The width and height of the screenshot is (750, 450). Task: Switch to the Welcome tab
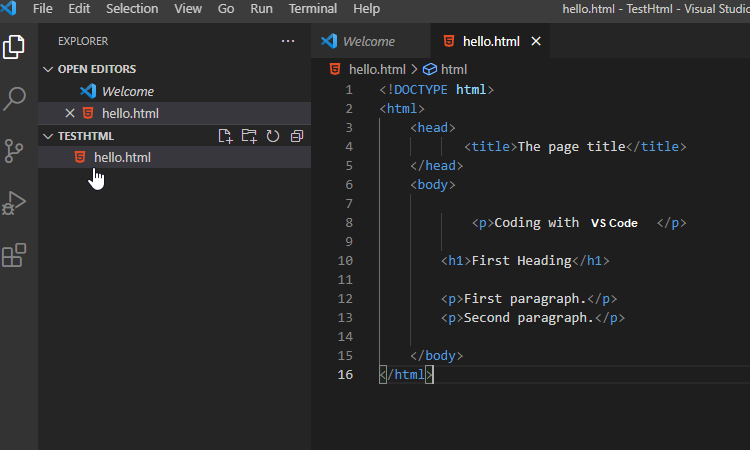click(x=370, y=42)
